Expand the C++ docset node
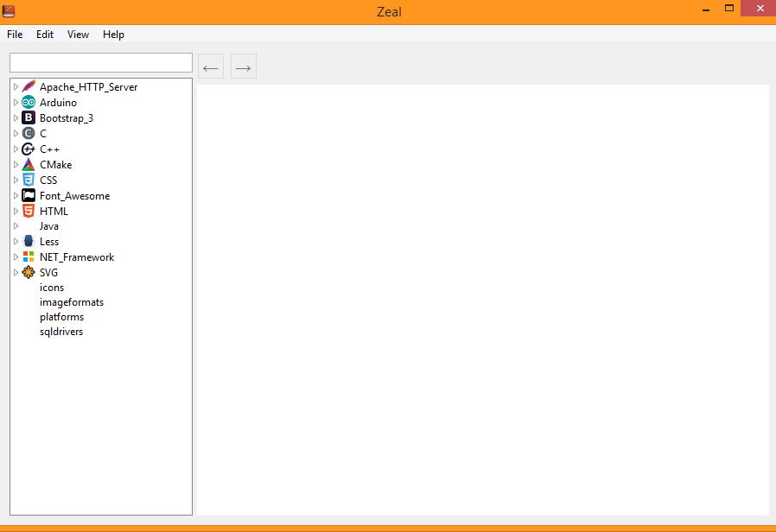 (x=16, y=149)
